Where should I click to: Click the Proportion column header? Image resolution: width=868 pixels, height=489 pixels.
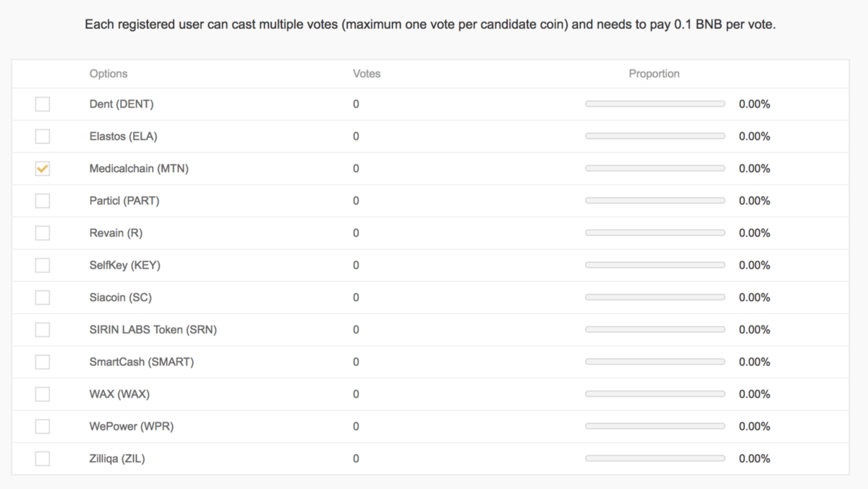pos(654,74)
